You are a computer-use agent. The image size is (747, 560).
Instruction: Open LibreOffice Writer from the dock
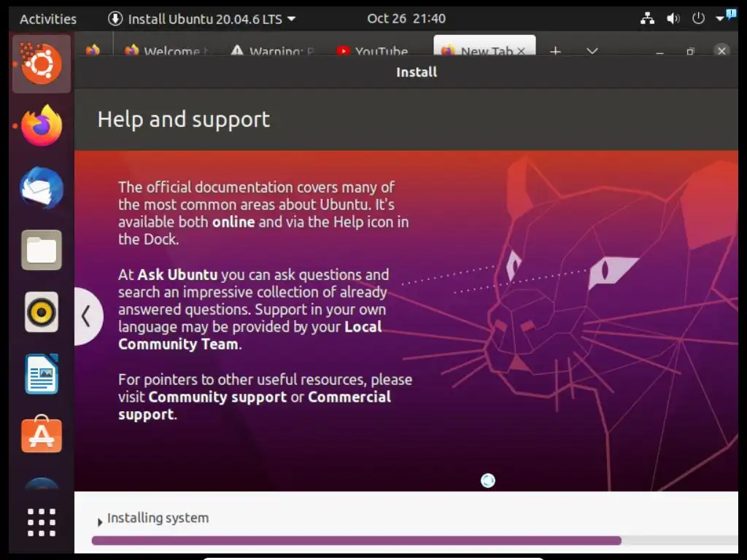(x=42, y=374)
